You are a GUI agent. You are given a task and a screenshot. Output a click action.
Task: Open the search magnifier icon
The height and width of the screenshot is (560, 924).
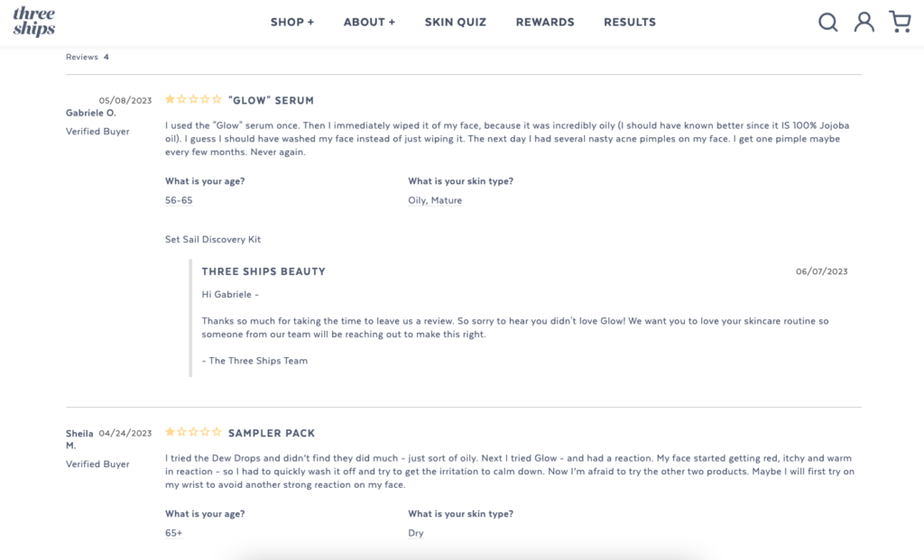[x=827, y=22]
